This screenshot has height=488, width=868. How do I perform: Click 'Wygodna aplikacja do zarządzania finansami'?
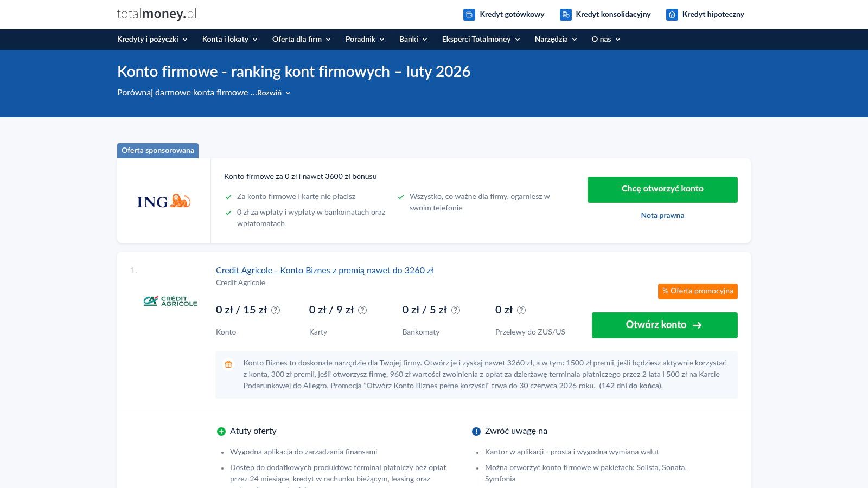303,452
